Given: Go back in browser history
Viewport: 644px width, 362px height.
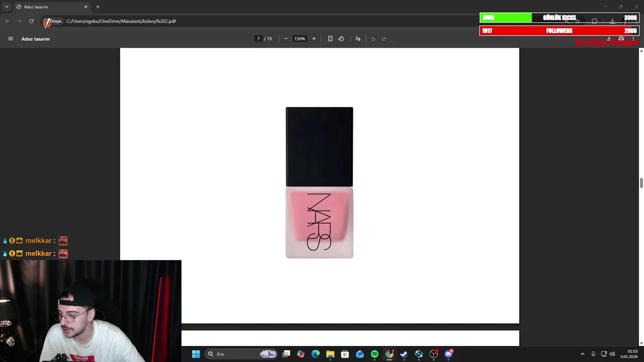Looking at the screenshot, I should pyautogui.click(x=7, y=21).
